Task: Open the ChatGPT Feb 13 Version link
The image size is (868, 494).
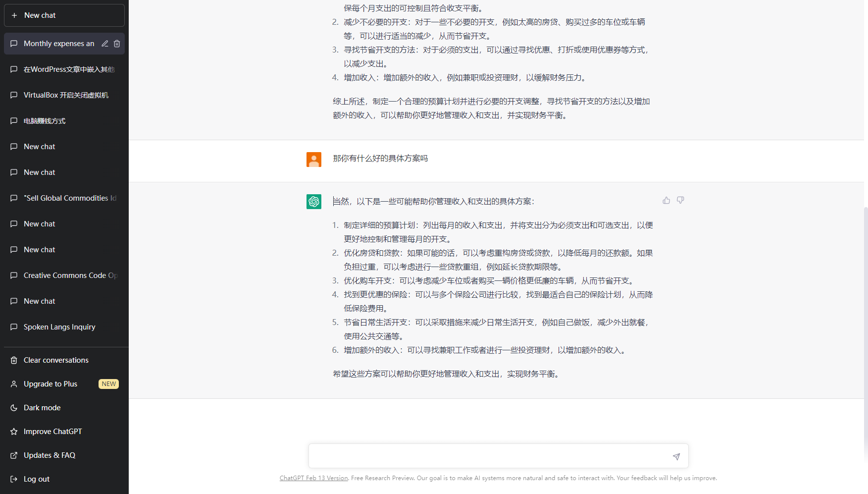Action: pyautogui.click(x=313, y=478)
